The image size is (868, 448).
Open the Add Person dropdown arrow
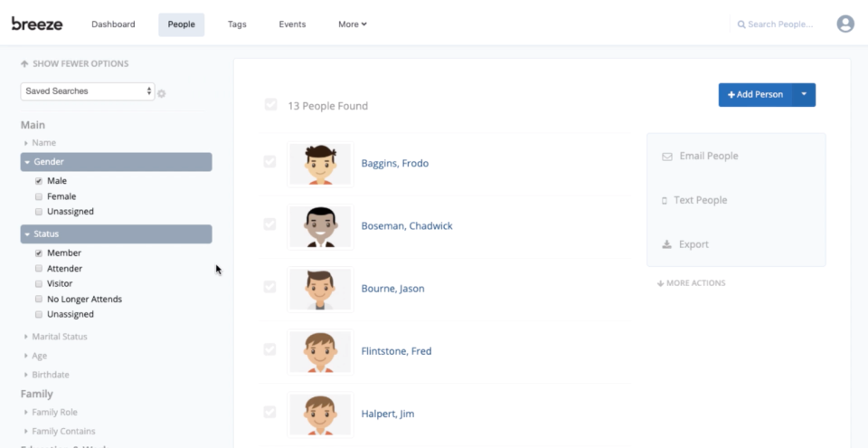[x=804, y=95]
